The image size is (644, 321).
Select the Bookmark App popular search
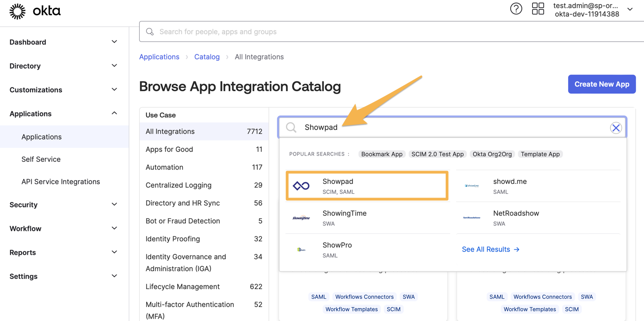382,154
